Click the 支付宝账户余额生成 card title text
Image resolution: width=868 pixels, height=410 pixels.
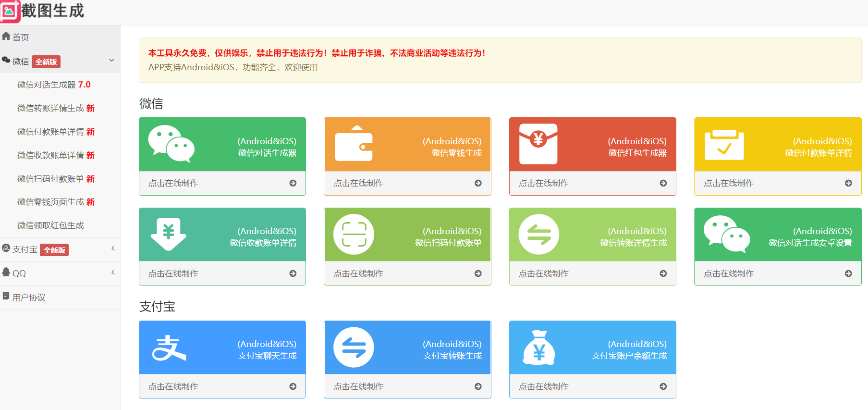pos(629,356)
